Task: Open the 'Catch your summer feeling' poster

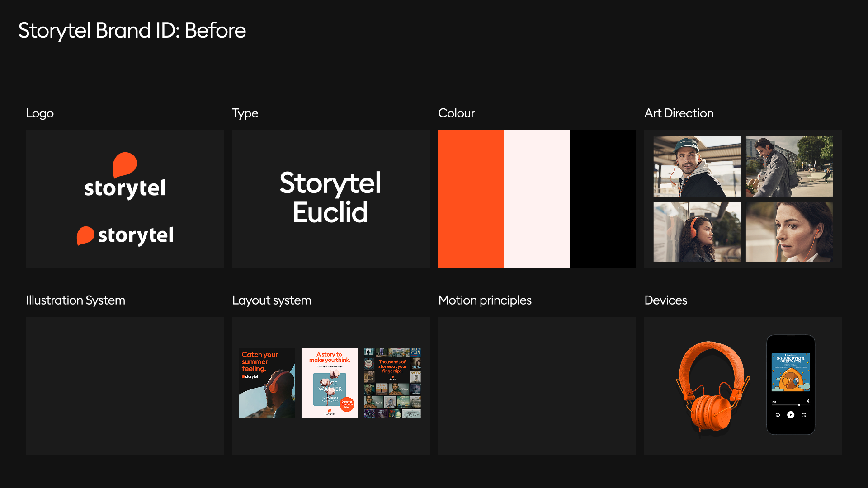Action: tap(267, 383)
